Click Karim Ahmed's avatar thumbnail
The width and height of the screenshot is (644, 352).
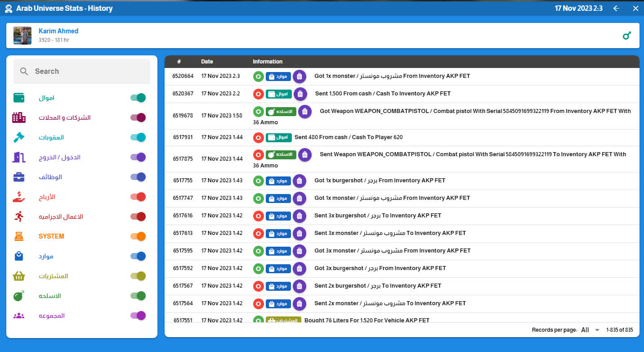(22, 36)
